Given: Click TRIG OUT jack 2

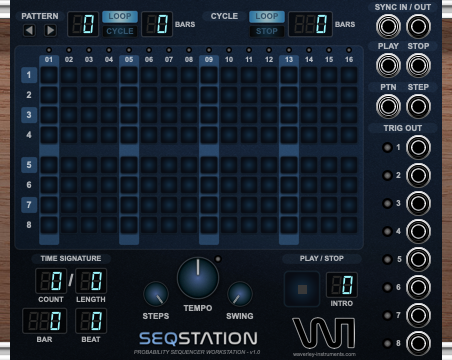Looking at the screenshot, I should 418,175.
